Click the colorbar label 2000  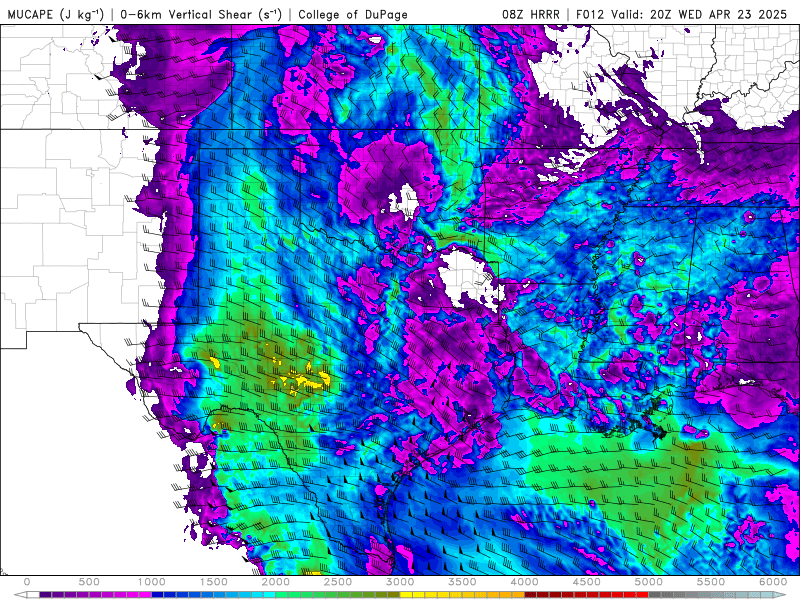pos(276,582)
